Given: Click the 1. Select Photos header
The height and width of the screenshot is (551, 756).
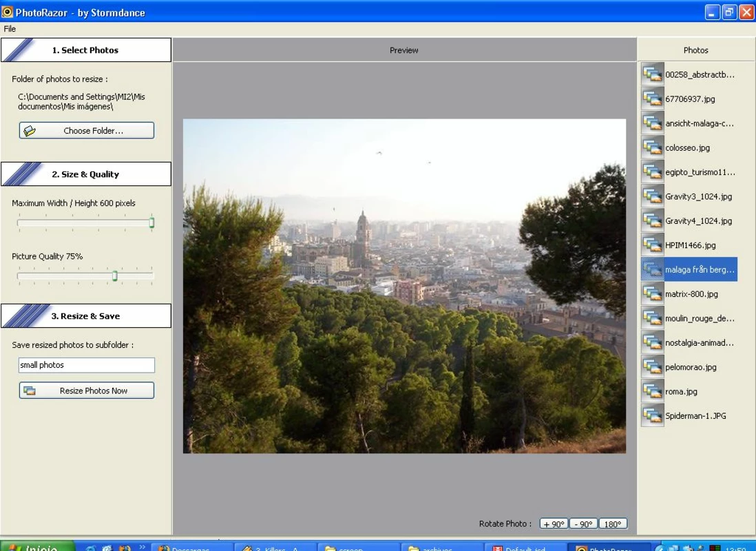Looking at the screenshot, I should tap(86, 50).
